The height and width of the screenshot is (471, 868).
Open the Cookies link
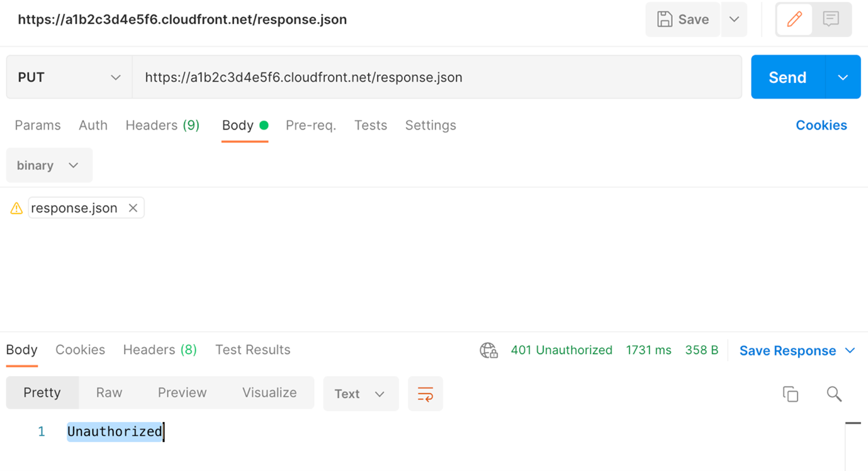click(821, 125)
